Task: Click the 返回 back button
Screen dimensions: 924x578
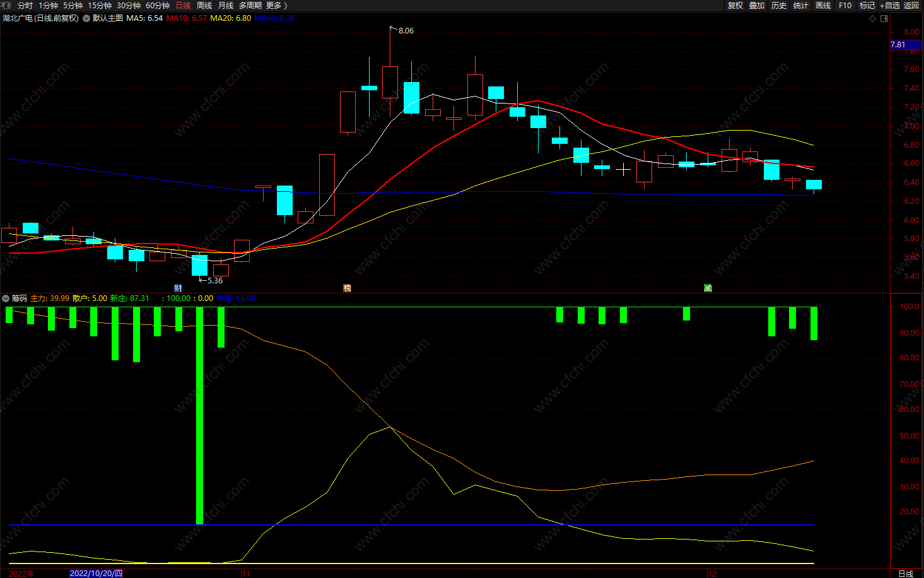Action: [x=911, y=6]
